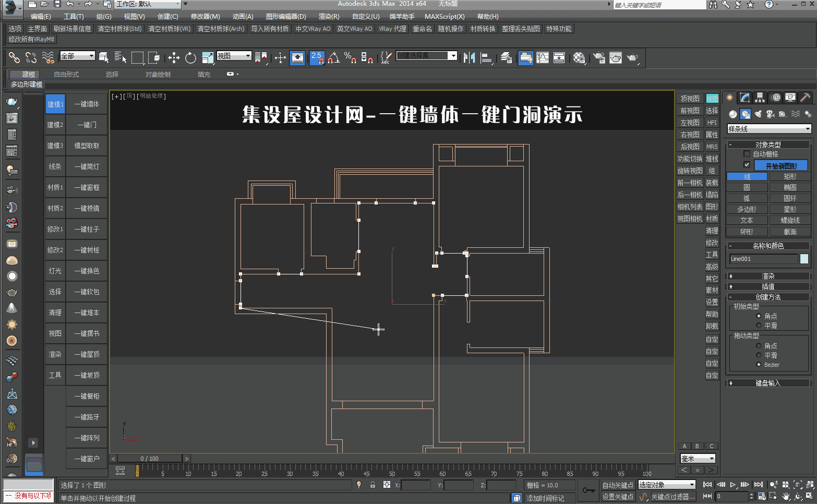Click the 前视图 view button

coord(690,111)
